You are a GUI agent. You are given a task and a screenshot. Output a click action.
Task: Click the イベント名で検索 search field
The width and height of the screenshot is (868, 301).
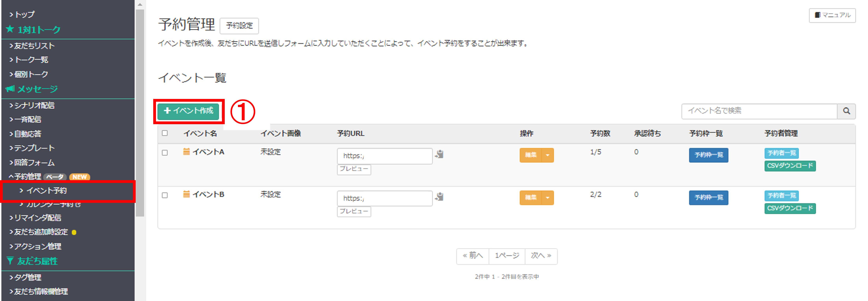click(759, 111)
